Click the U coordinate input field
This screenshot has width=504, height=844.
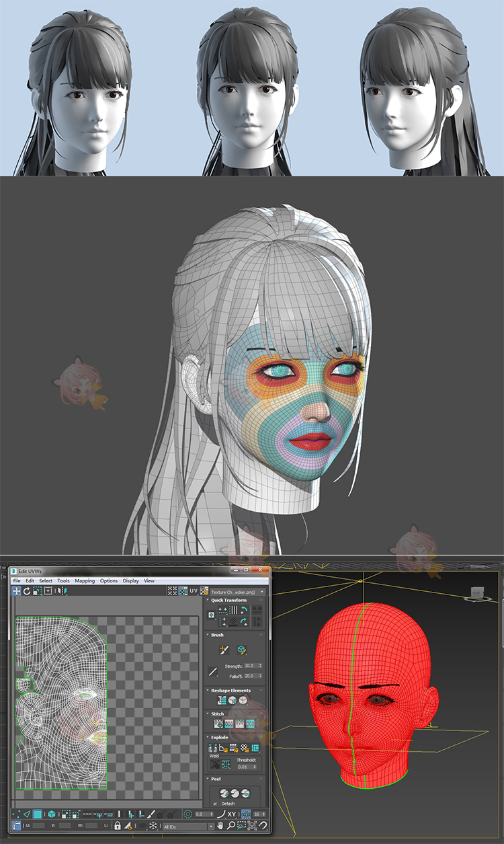pos(38,826)
